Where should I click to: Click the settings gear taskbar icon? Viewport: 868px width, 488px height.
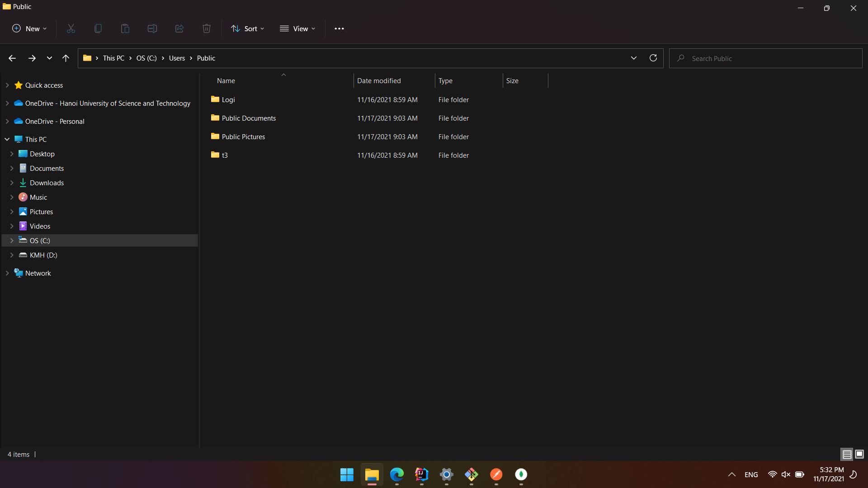(447, 474)
